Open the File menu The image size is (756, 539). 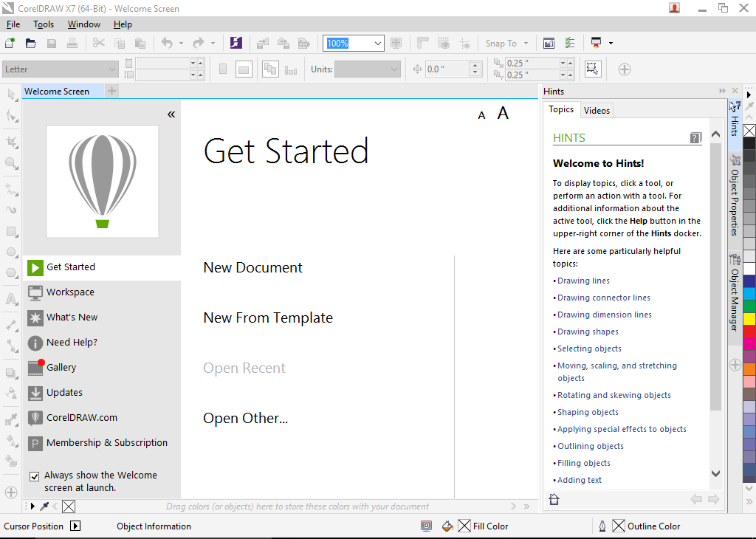(x=13, y=24)
